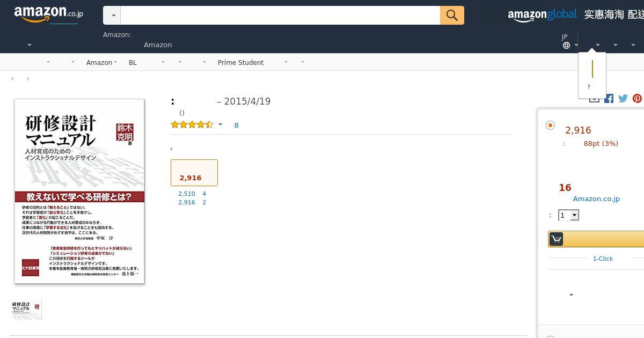Expand the small triangle above format box

pos(172,149)
